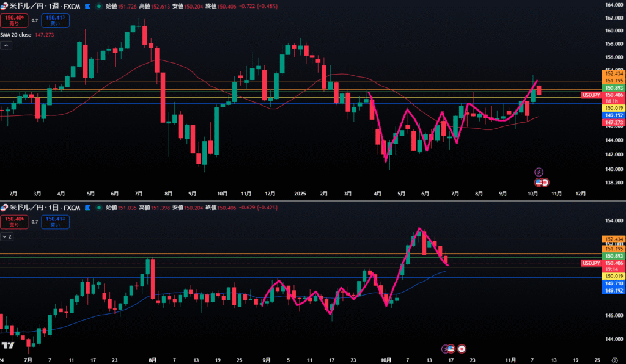Click the purple lightning event icon on weekly chart
This screenshot has height=364, width=626.
(539, 172)
